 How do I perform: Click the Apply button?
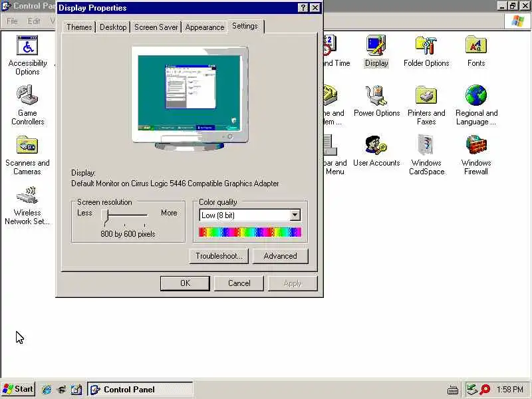coord(293,283)
